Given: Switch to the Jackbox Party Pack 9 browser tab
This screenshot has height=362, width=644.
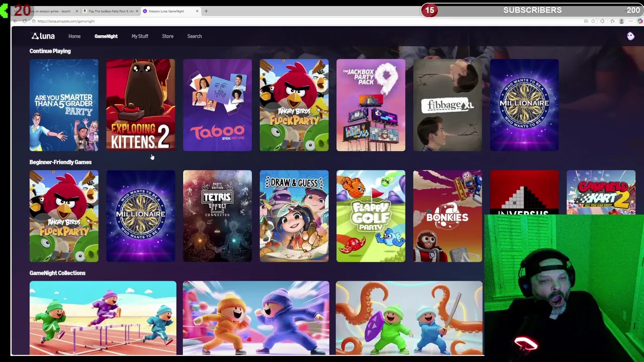Looking at the screenshot, I should tap(111, 11).
